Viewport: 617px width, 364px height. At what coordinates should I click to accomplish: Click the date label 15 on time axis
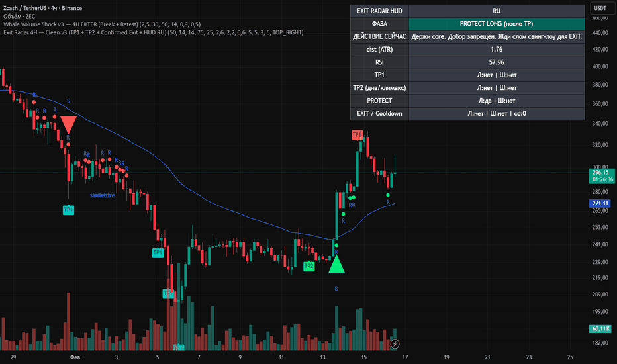point(364,357)
